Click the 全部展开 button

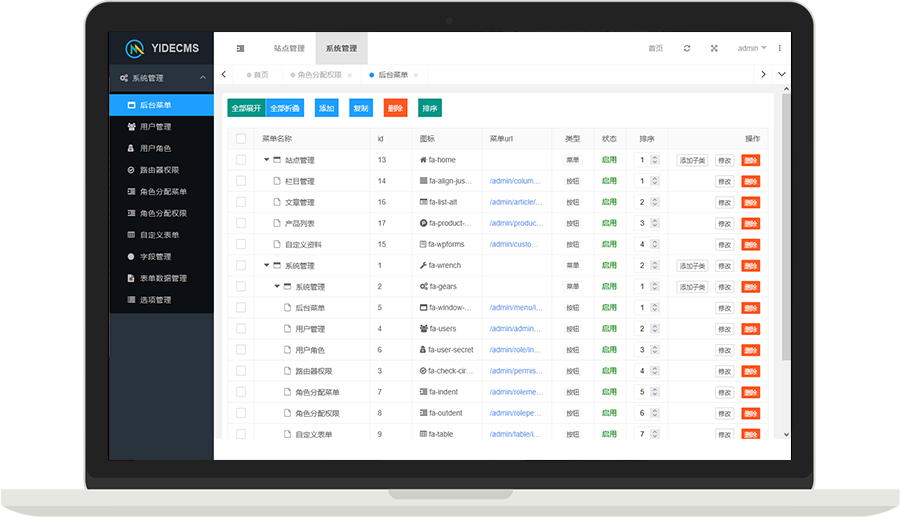coord(245,108)
